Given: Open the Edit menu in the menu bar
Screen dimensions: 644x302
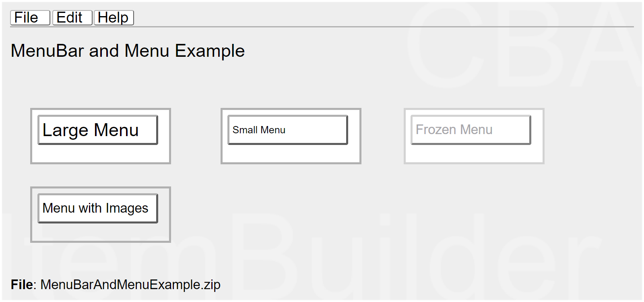Looking at the screenshot, I should pyautogui.click(x=72, y=18).
